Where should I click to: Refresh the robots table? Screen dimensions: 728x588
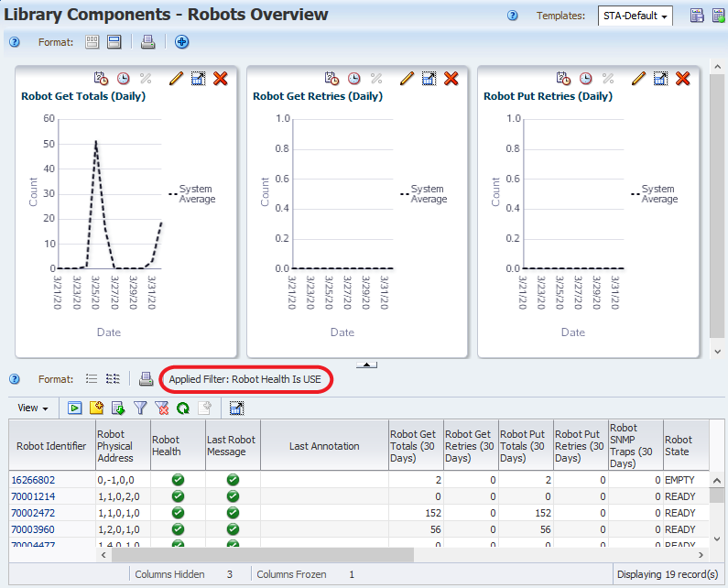pyautogui.click(x=183, y=408)
